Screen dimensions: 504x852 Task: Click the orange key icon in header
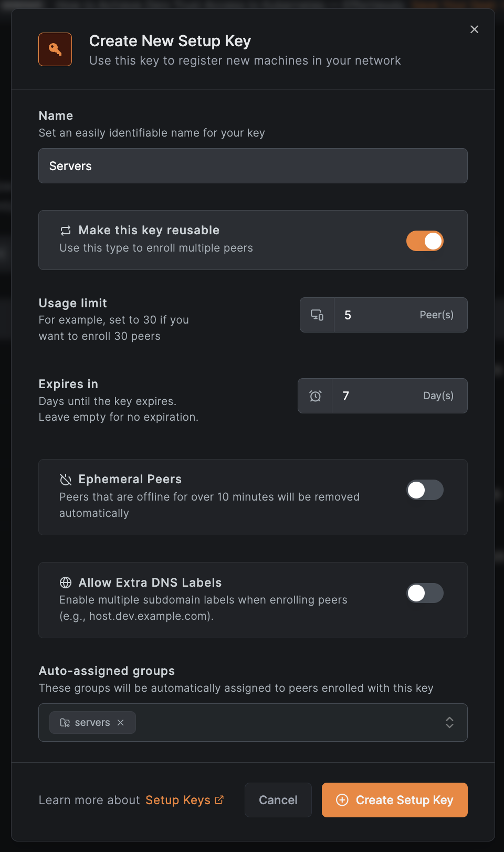55,49
